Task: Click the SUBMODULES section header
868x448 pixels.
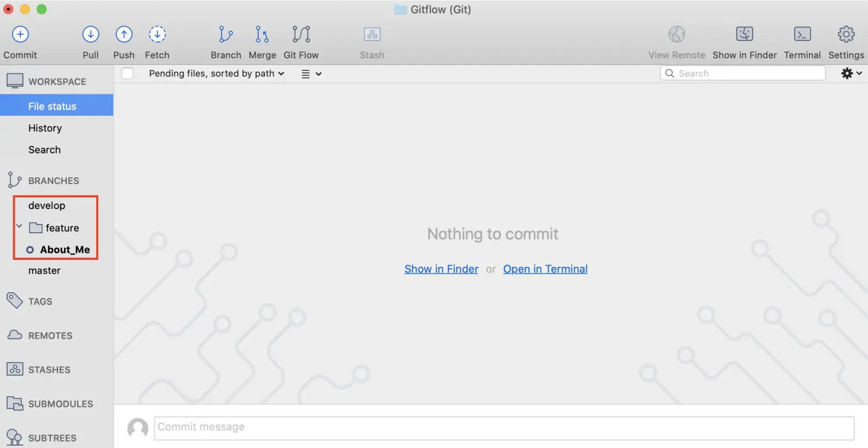Action: coord(61,404)
